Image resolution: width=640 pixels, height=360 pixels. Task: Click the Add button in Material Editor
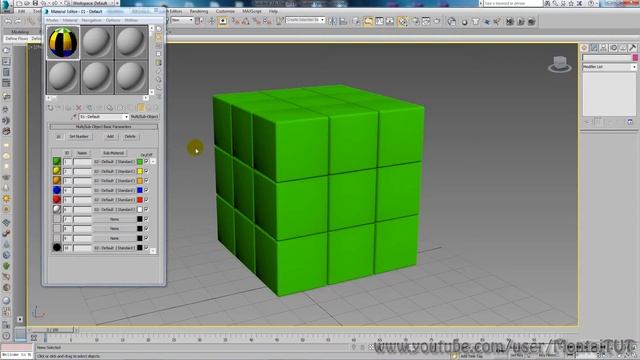coord(110,136)
